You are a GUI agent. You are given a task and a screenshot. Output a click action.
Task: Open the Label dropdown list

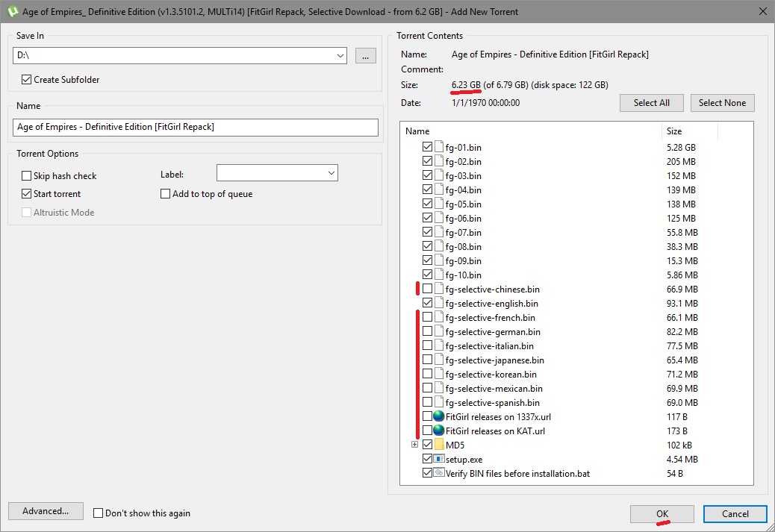click(x=331, y=173)
